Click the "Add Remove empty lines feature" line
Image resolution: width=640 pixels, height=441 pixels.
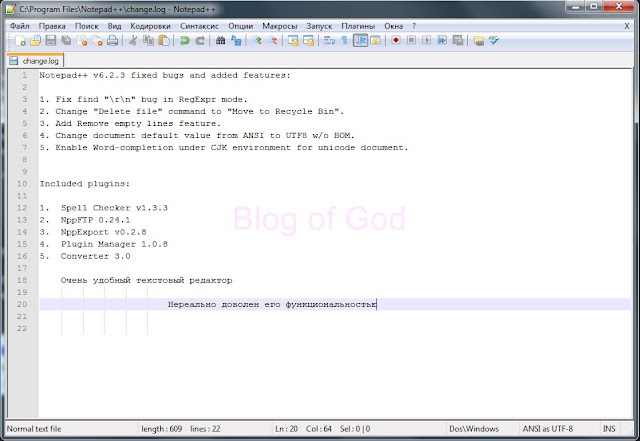click(x=138, y=123)
